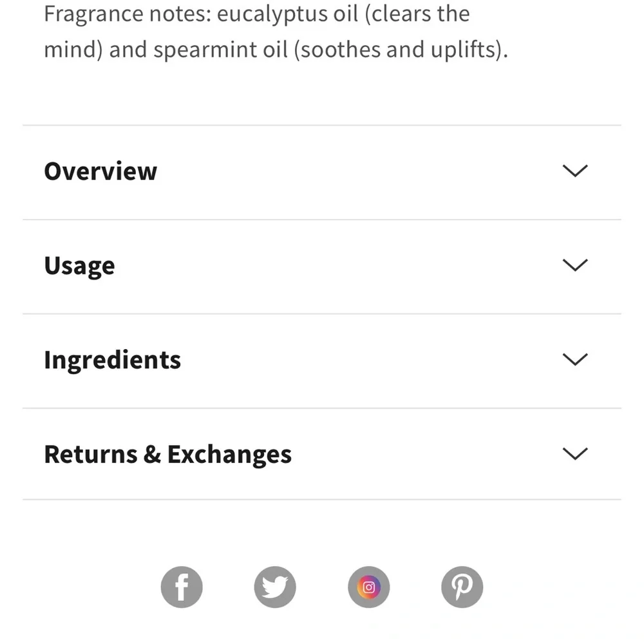Viewport: 644px width, 644px height.
Task: Click the word "Exchanges" in the heading
Action: [x=229, y=454]
